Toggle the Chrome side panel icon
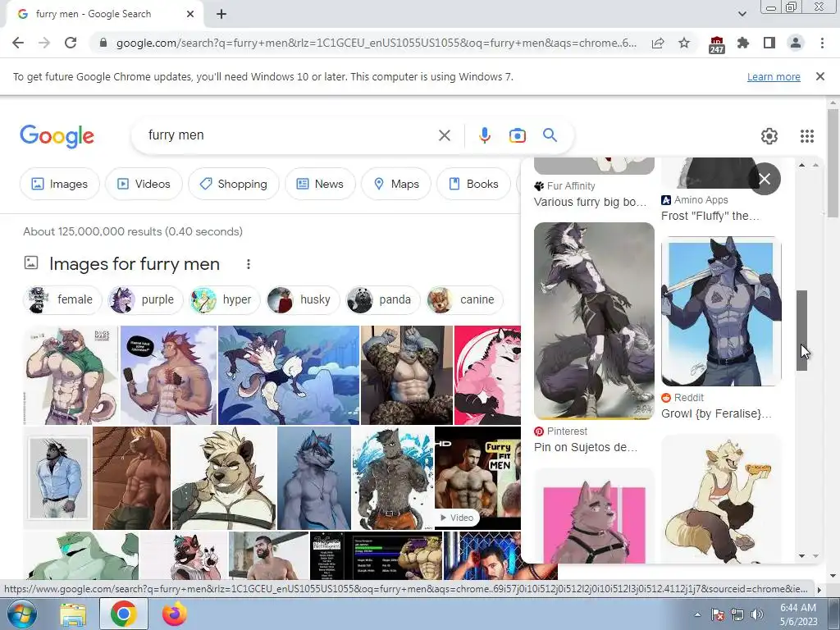The image size is (840, 630). pyautogui.click(x=769, y=43)
